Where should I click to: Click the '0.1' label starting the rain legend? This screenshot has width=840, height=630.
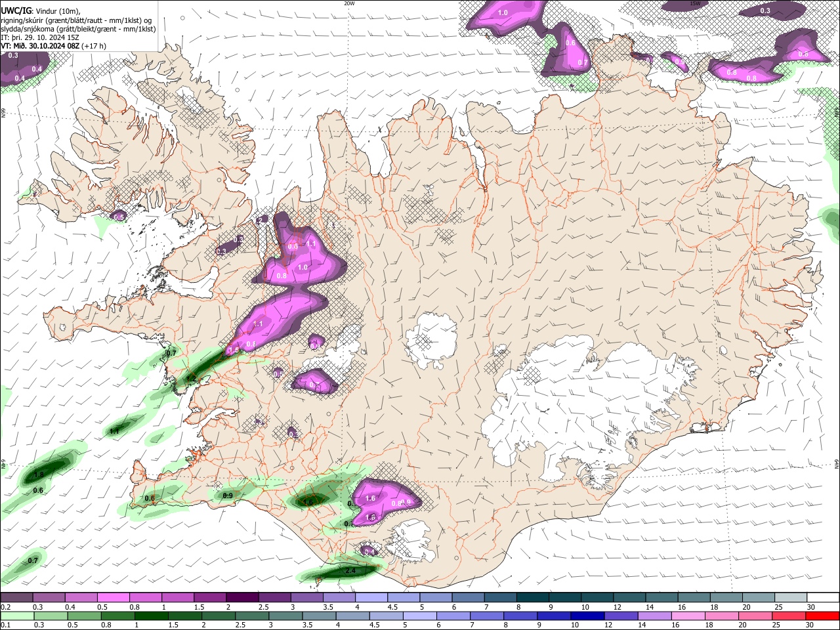click(5, 625)
